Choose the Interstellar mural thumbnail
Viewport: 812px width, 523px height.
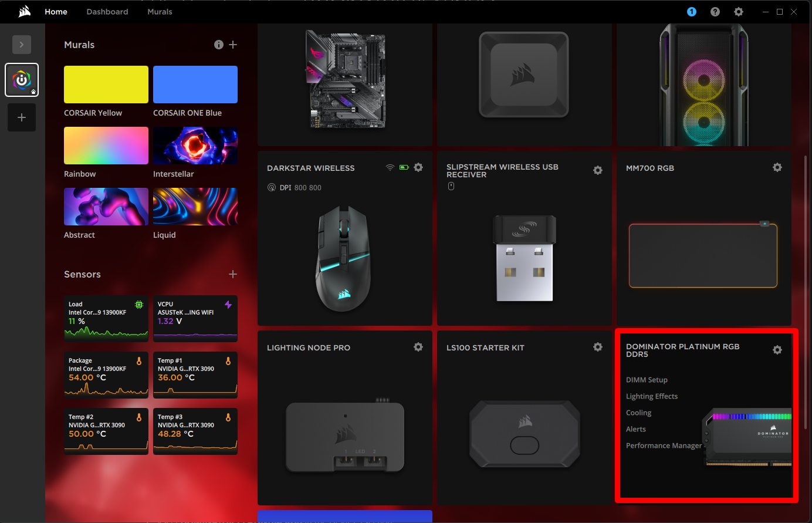tap(195, 146)
